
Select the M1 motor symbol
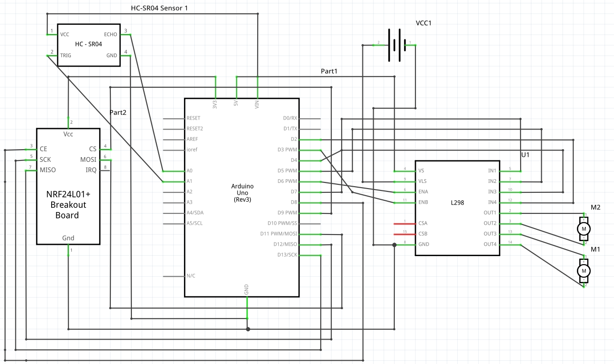[584, 271]
